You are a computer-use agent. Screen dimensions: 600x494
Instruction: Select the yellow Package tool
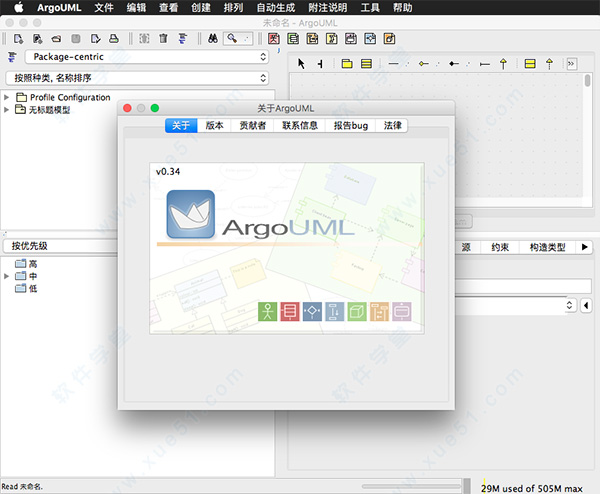(347, 64)
